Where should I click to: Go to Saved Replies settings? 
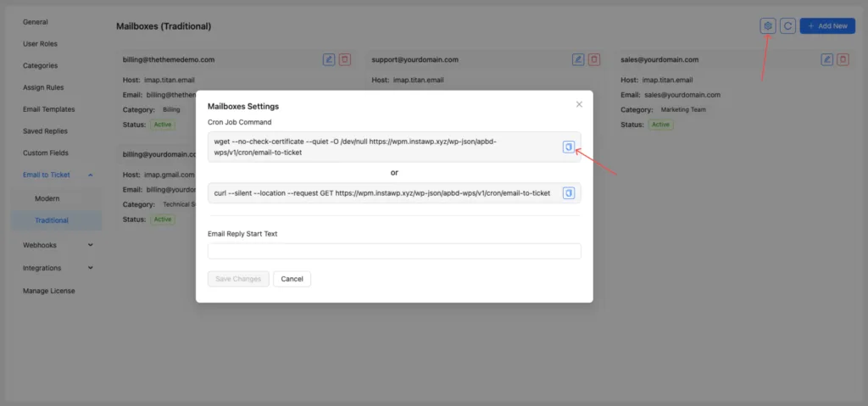tap(47, 131)
